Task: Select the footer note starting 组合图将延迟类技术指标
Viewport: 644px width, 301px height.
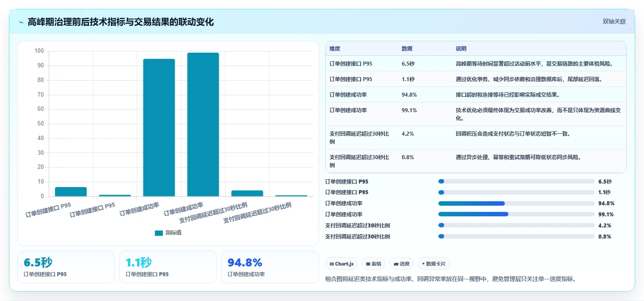Action: pyautogui.click(x=450, y=279)
